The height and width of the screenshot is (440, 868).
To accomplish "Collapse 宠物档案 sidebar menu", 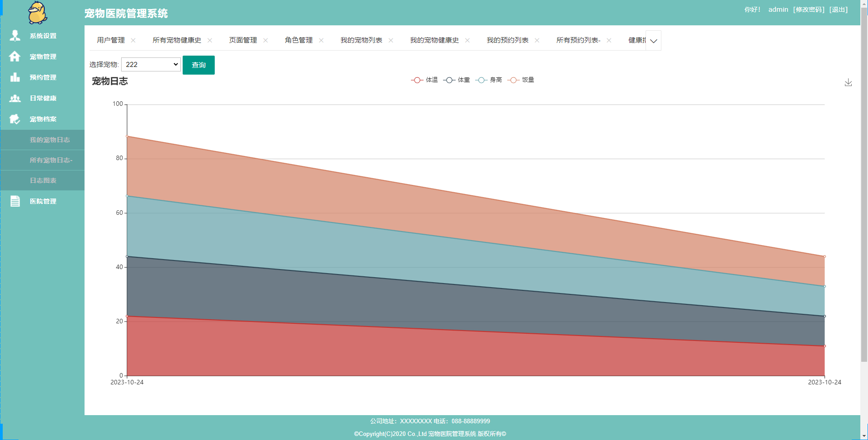I will [x=42, y=119].
